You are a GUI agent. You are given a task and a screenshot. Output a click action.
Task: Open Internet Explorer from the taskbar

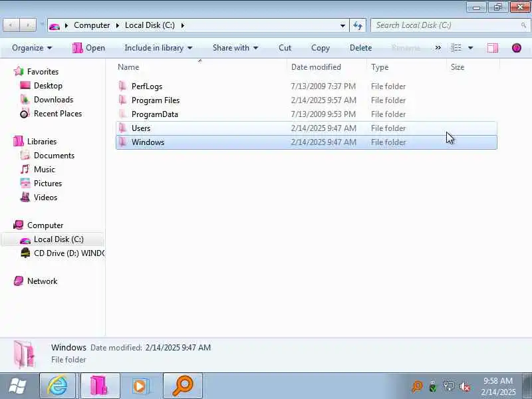coord(58,386)
